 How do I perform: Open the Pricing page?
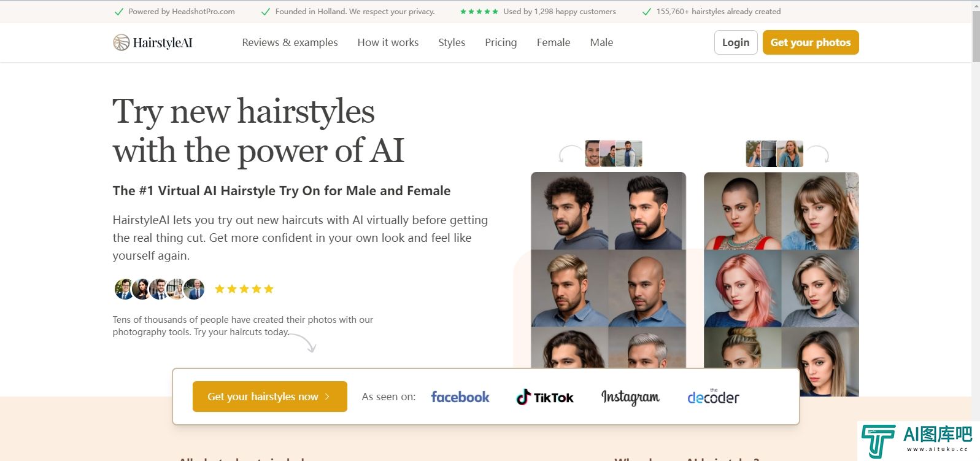pyautogui.click(x=501, y=42)
